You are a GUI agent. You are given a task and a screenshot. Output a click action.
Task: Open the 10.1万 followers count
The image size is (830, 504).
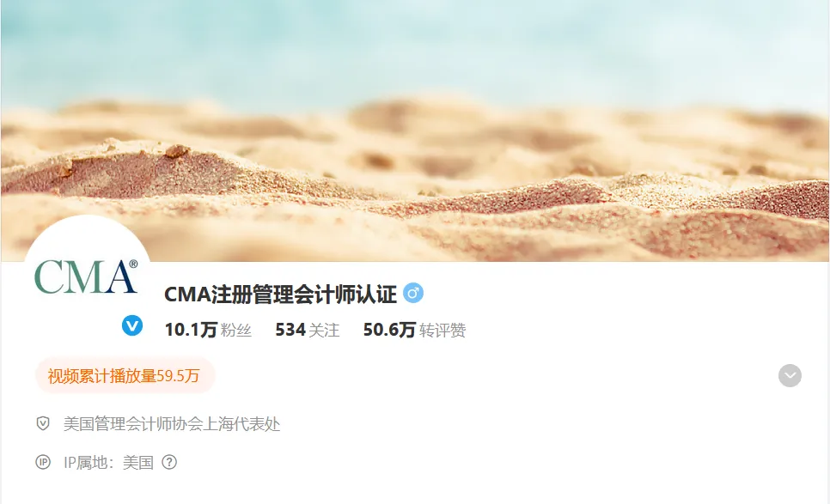[191, 330]
